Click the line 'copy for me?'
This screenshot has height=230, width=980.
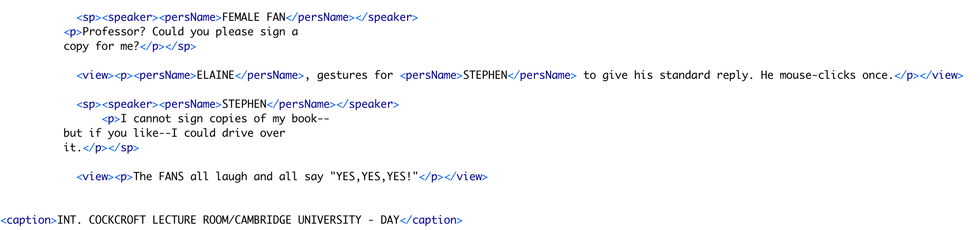pos(101,46)
